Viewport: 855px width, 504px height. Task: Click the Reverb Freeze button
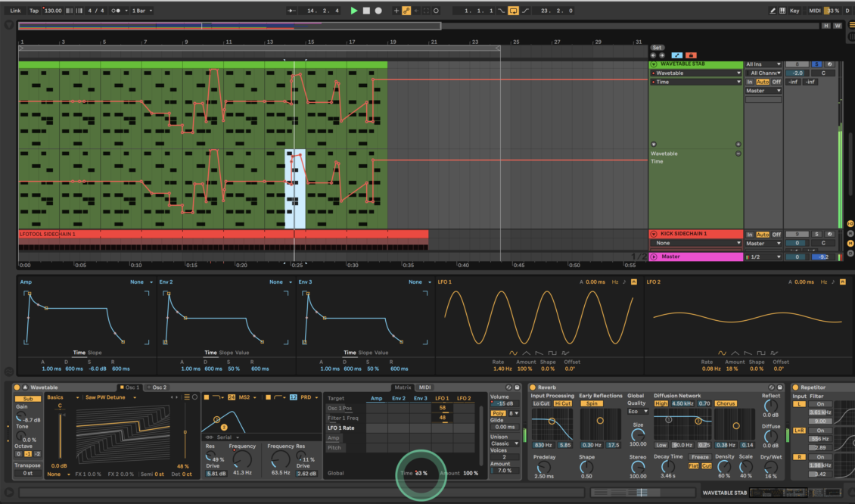click(x=700, y=457)
